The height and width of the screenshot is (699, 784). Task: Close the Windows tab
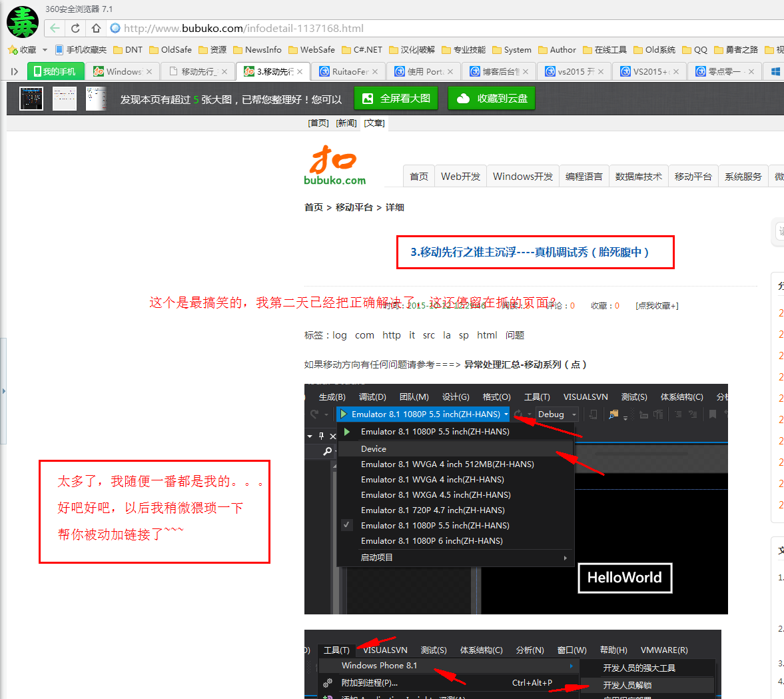149,71
